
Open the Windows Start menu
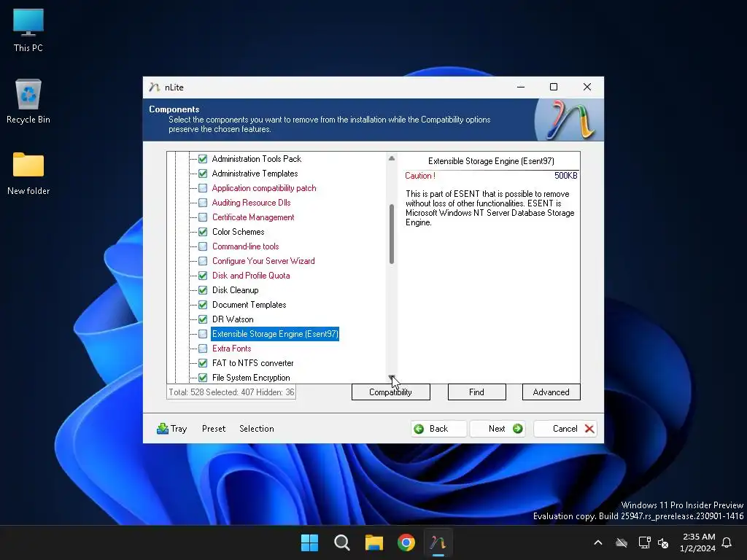[309, 542]
